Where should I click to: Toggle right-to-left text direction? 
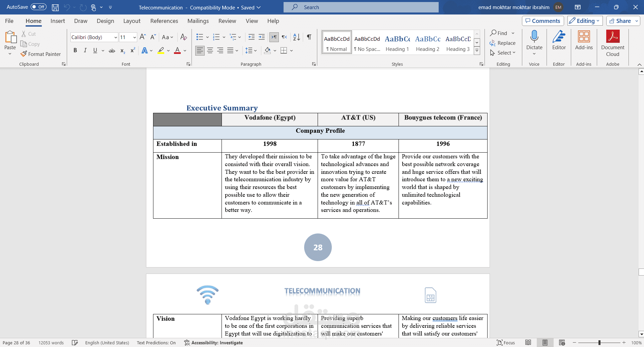pyautogui.click(x=285, y=37)
